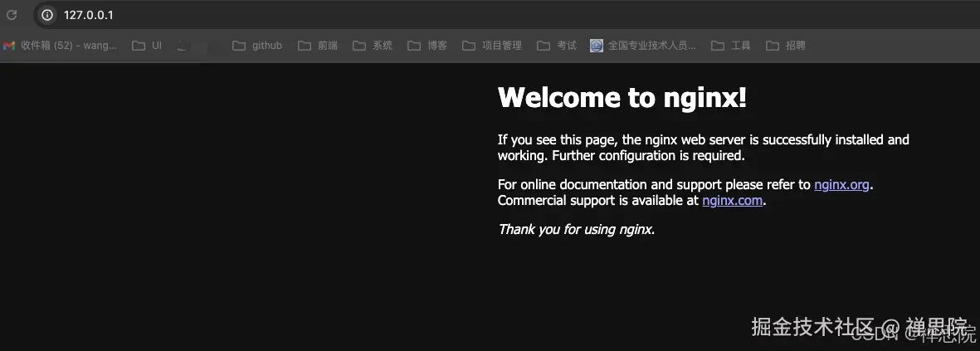The height and width of the screenshot is (351, 980).
Task: Open the 系统 bookmarks folder
Action: [373, 46]
